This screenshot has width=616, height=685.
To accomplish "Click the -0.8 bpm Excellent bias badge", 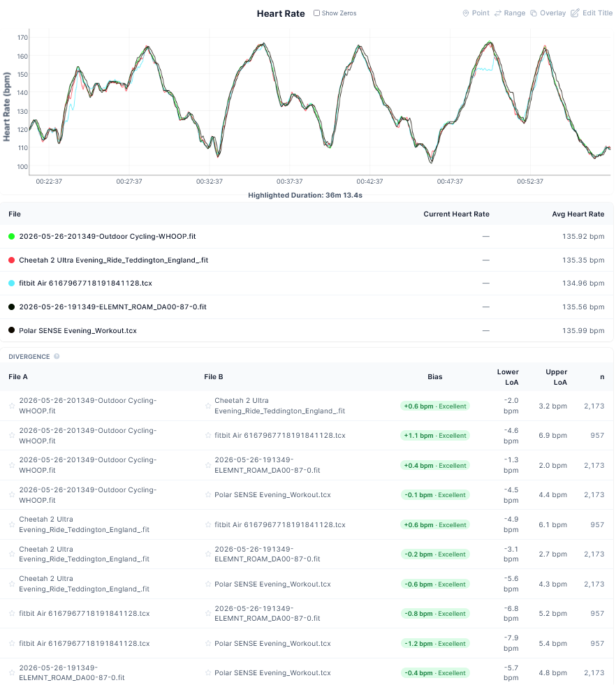I will [434, 613].
